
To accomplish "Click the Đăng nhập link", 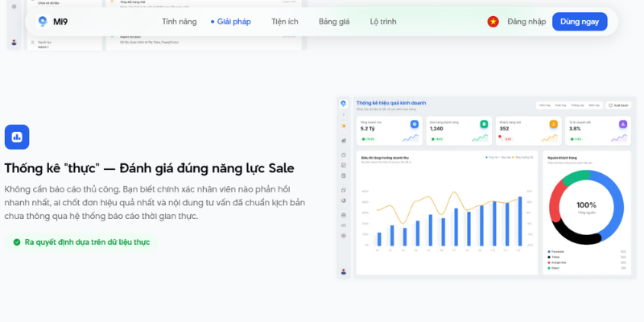I will 526,22.
